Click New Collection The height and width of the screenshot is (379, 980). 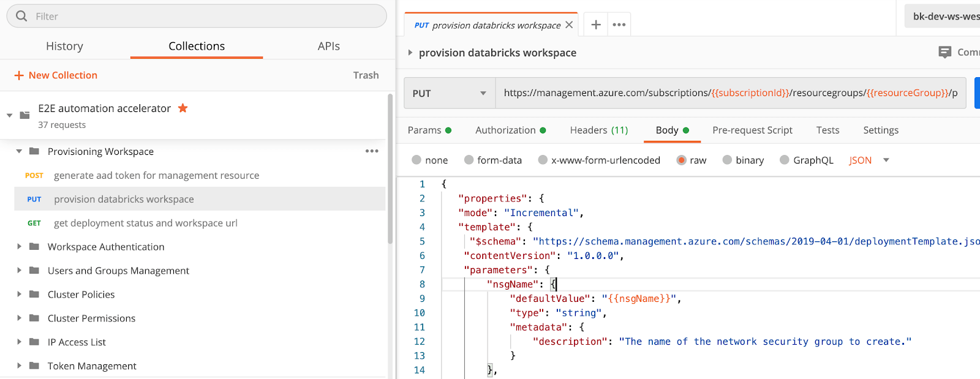click(56, 75)
